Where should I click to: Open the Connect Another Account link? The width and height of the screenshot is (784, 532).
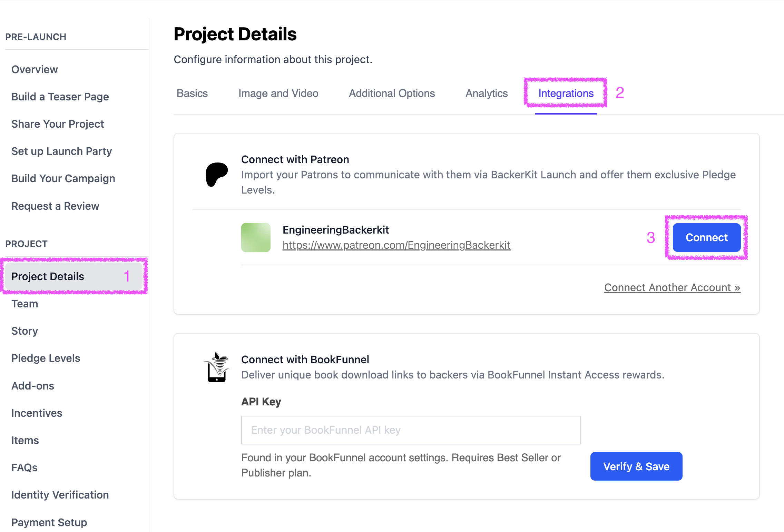672,287
